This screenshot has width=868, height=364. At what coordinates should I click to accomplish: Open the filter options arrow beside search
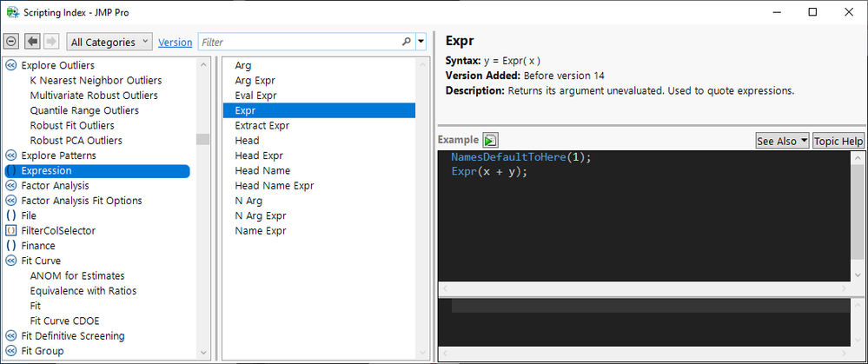tap(421, 42)
